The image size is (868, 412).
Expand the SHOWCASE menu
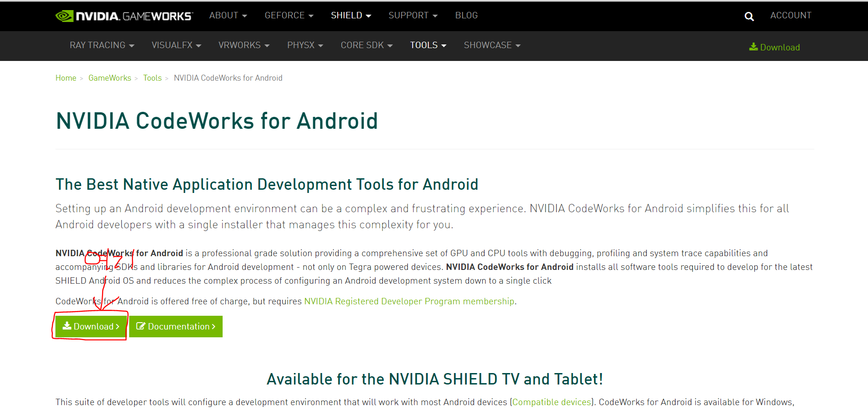point(492,45)
